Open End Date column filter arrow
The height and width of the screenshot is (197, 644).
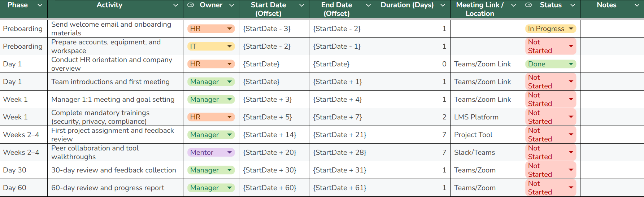(369, 5)
